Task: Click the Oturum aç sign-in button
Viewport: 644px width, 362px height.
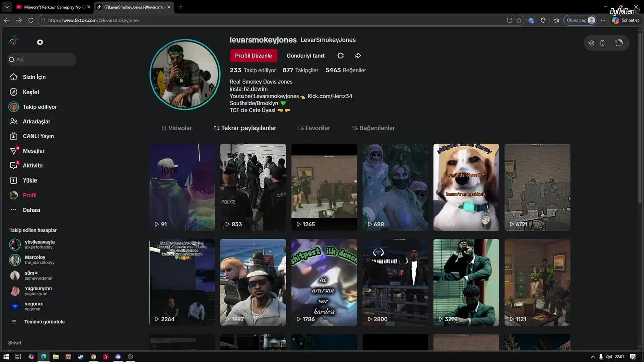Action: (580, 20)
